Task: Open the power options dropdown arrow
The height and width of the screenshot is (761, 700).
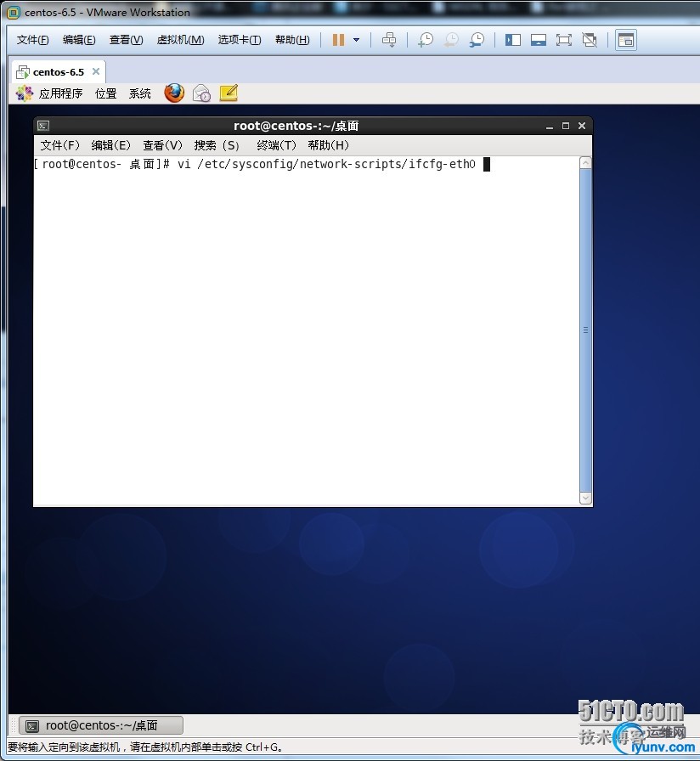Action: 356,40
